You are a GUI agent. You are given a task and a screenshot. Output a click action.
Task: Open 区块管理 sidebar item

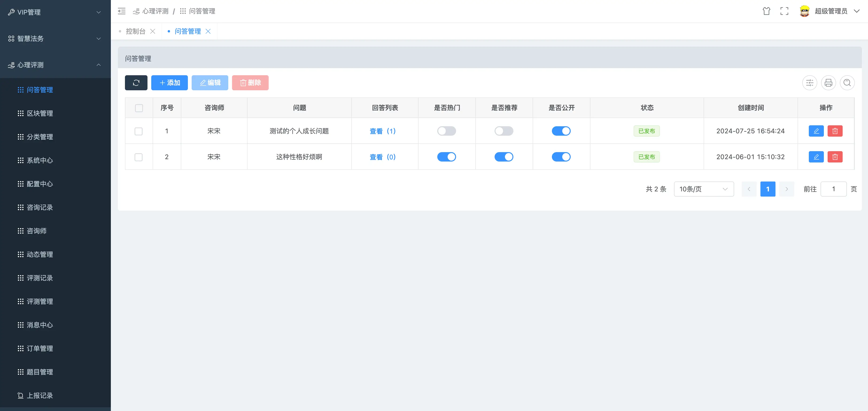point(55,113)
